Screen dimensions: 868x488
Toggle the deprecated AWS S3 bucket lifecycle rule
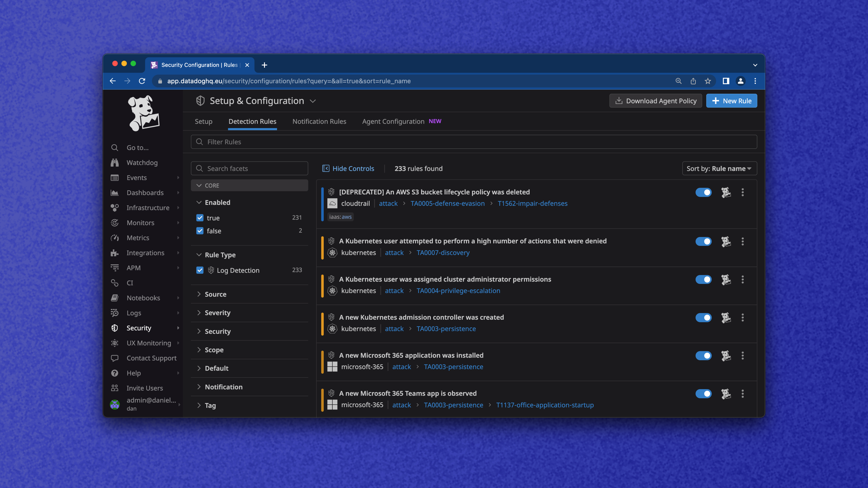(704, 192)
